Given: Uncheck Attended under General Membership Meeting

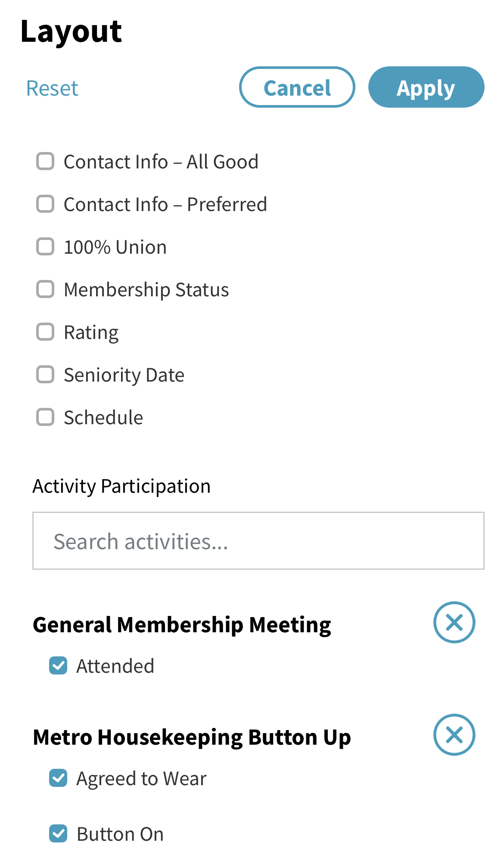Looking at the screenshot, I should 58,665.
